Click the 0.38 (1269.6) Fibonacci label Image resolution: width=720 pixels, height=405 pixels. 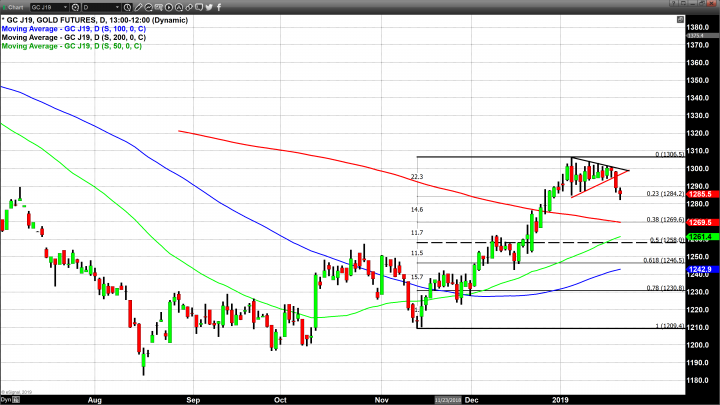(x=665, y=220)
